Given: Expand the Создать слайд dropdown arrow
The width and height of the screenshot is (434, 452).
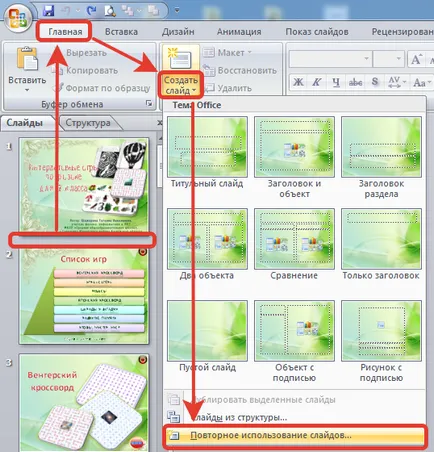Looking at the screenshot, I should pyautogui.click(x=194, y=90).
